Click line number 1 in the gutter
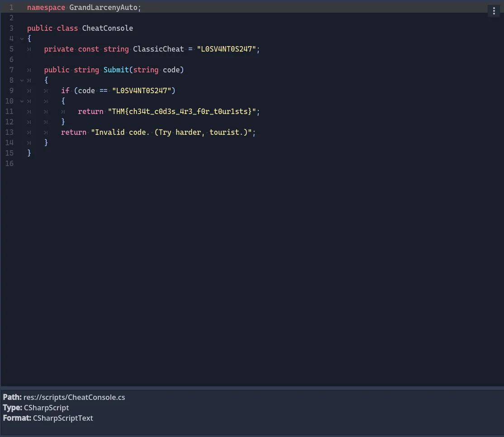The width and height of the screenshot is (504, 437). click(x=11, y=7)
